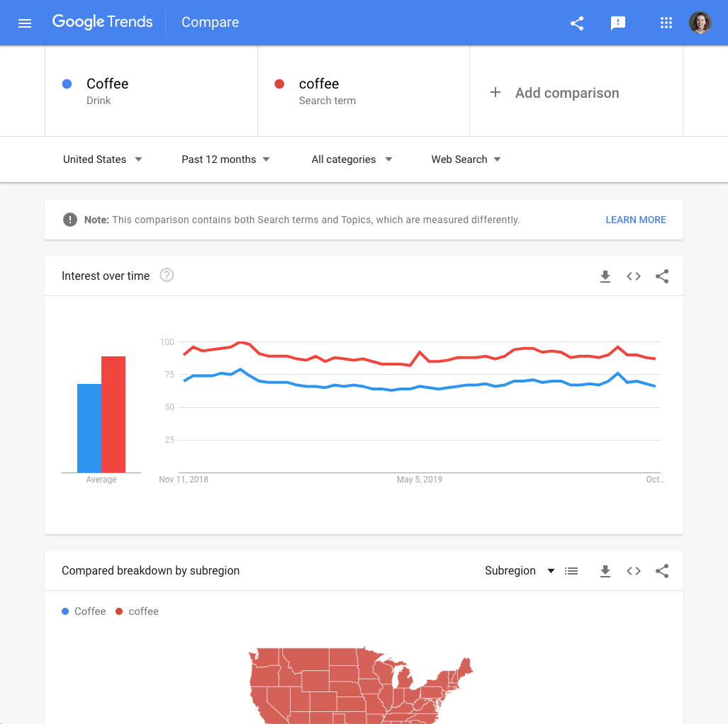Click the Add comparison button
The image size is (728, 724).
[554, 93]
